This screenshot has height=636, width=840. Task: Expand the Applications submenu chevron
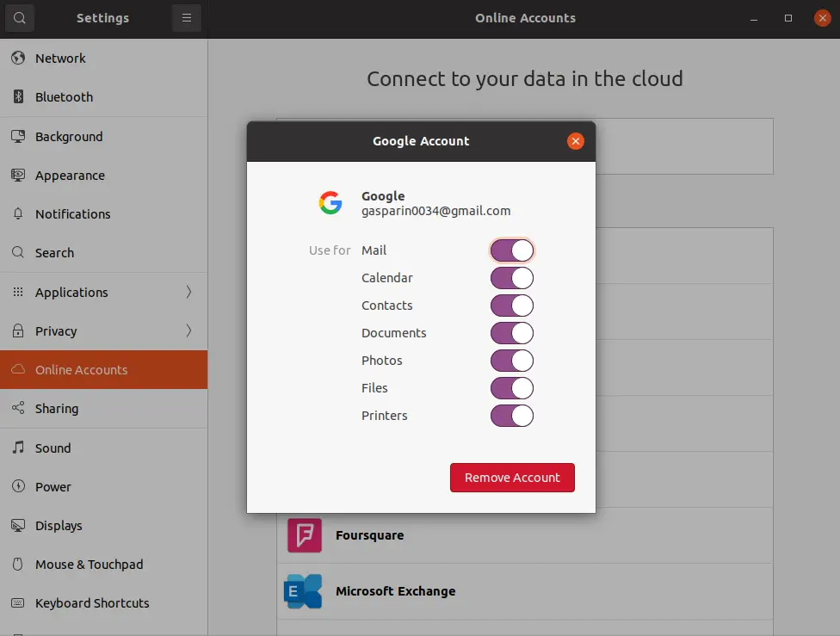188,292
